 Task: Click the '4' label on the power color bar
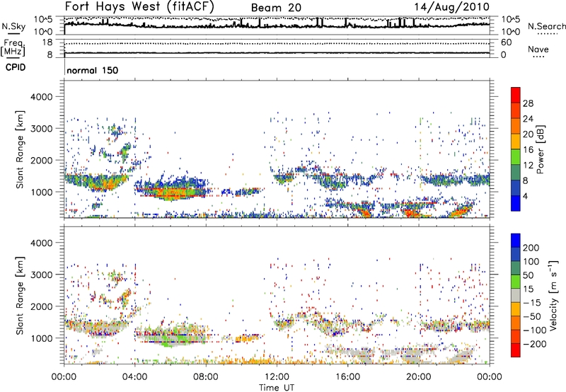526,196
